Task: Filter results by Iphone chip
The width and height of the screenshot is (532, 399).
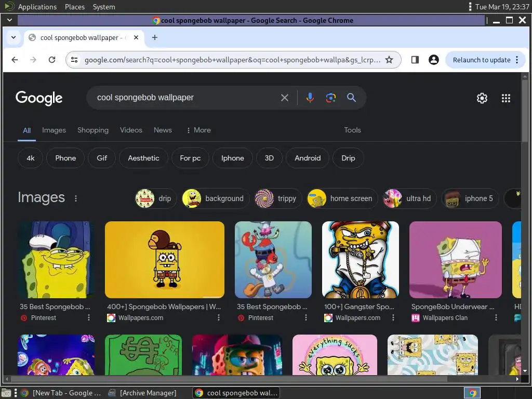Action: (x=233, y=158)
